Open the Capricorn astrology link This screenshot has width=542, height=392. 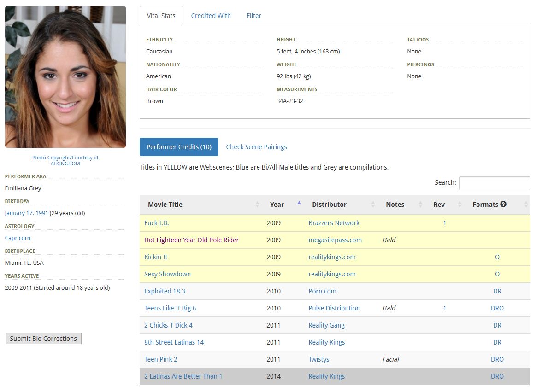click(x=18, y=238)
